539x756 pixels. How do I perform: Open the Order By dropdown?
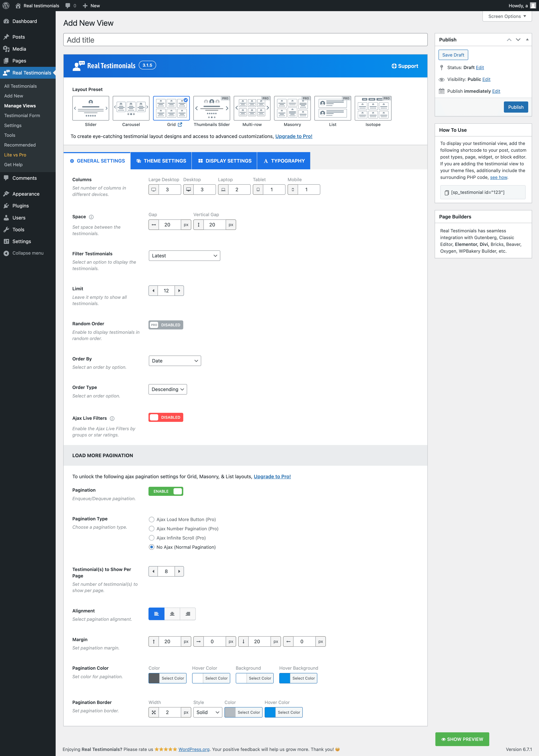(x=175, y=361)
